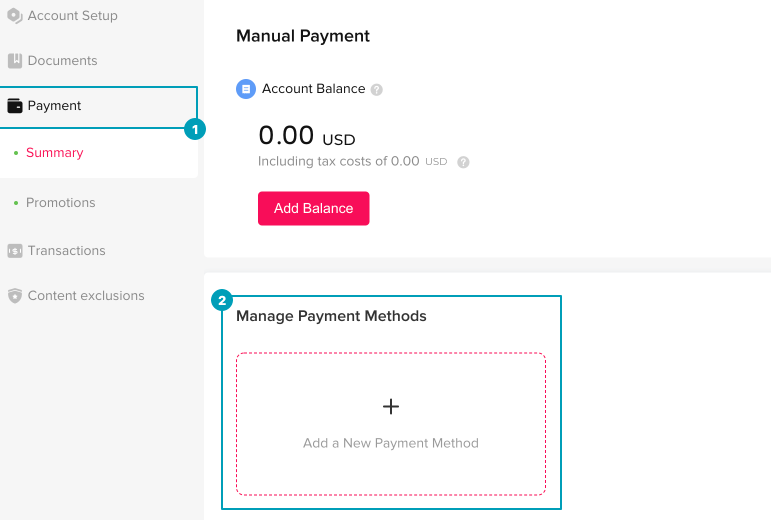Image resolution: width=771 pixels, height=520 pixels.
Task: Open the Account Setup menu item
Action: click(x=73, y=16)
